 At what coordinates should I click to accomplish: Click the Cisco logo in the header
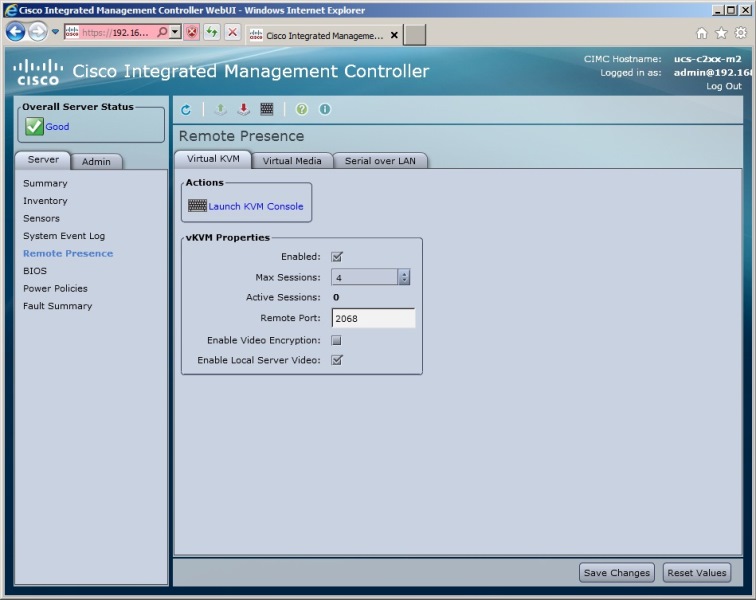(x=38, y=72)
